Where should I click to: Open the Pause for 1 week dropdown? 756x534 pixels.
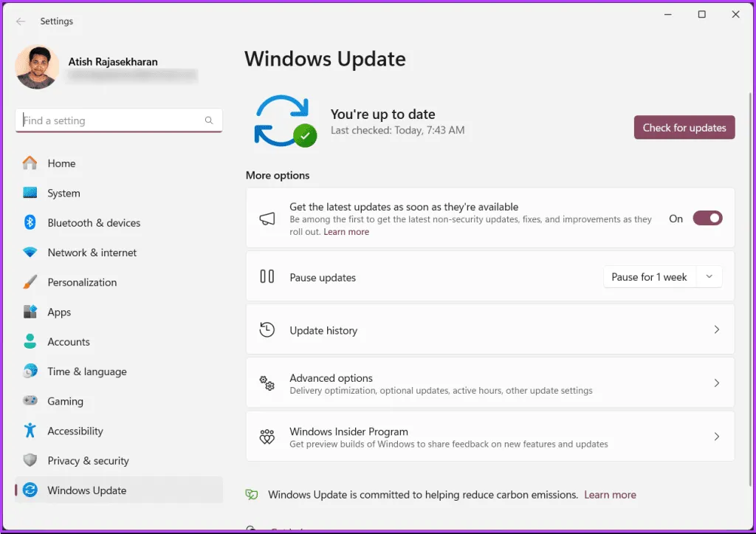point(662,277)
